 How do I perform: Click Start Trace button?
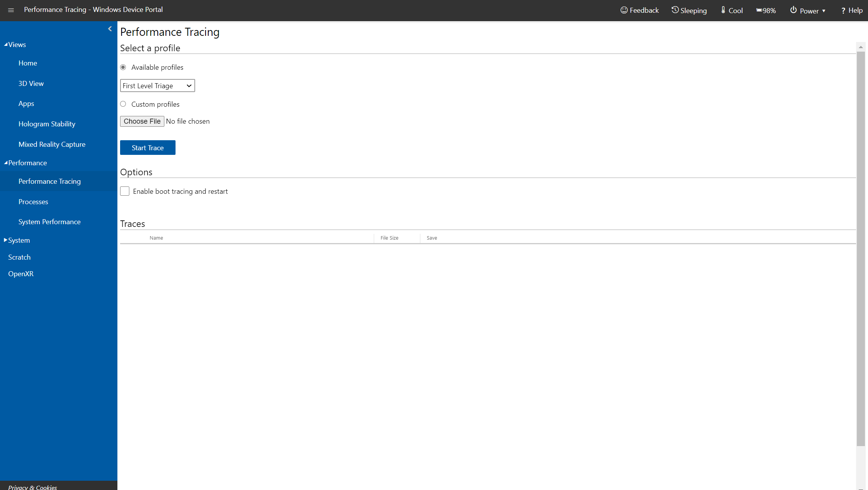(x=147, y=148)
